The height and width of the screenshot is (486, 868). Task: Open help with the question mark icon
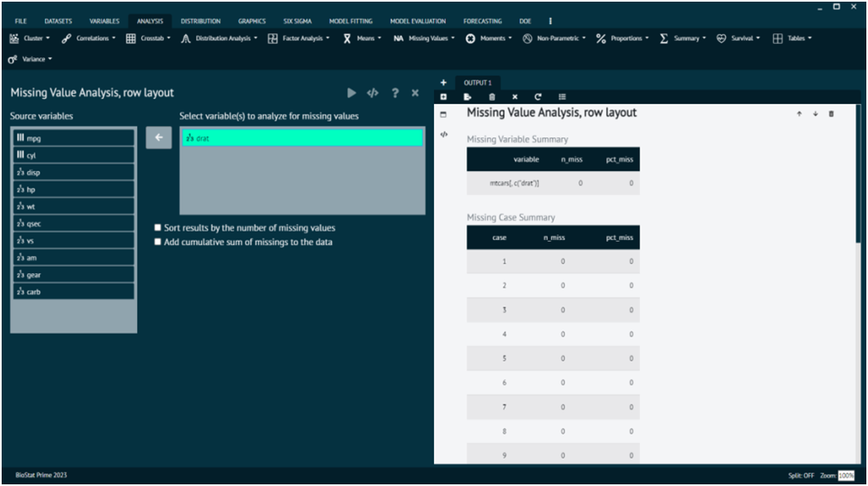pos(395,93)
